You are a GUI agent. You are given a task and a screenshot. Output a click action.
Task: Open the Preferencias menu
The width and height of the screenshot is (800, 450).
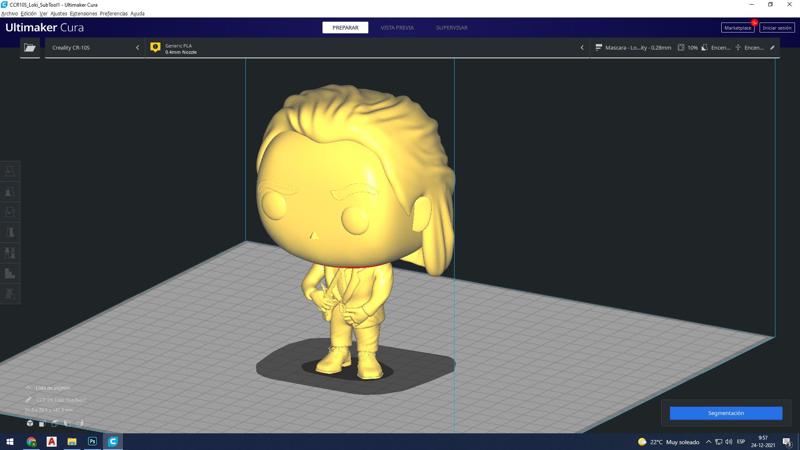coord(114,14)
